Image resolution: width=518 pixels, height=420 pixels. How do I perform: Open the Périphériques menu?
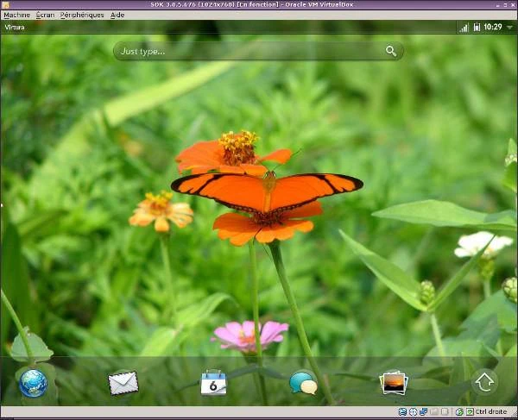click(x=82, y=16)
